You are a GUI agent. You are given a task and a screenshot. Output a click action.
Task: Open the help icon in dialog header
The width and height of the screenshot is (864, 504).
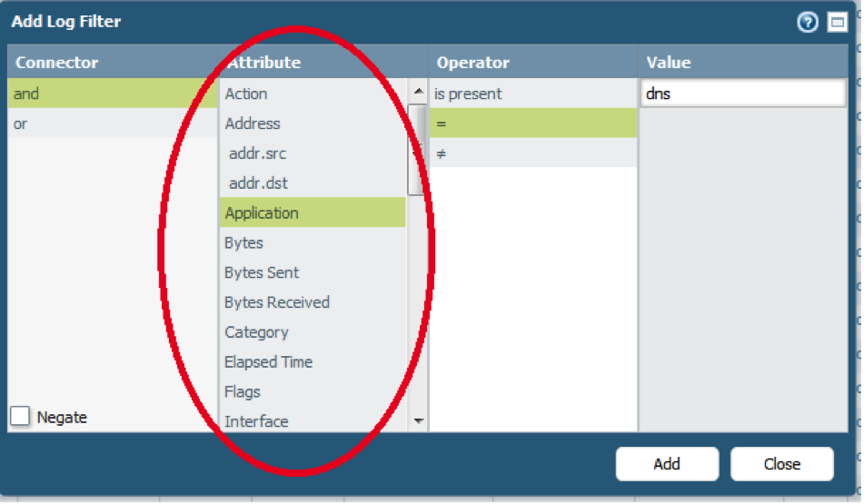(x=808, y=23)
